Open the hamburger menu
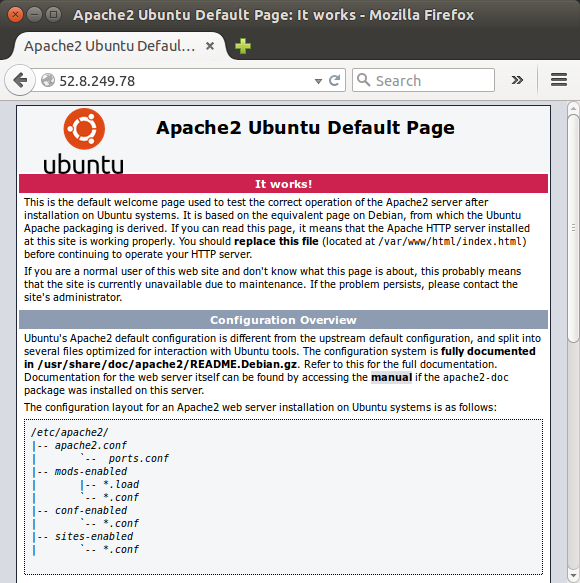Viewport: 580px width, 583px height. [x=559, y=80]
